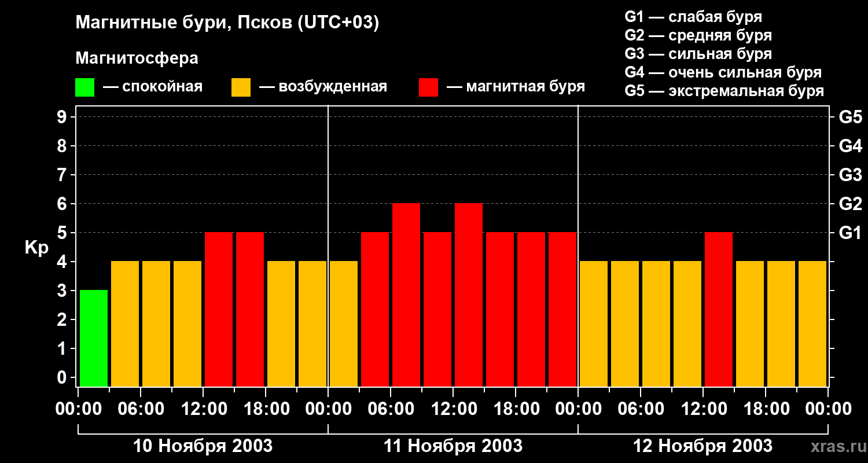The height and width of the screenshot is (463, 868).
Task: Select the yellow bar starting 15:00 on 12 November
Action: [750, 324]
